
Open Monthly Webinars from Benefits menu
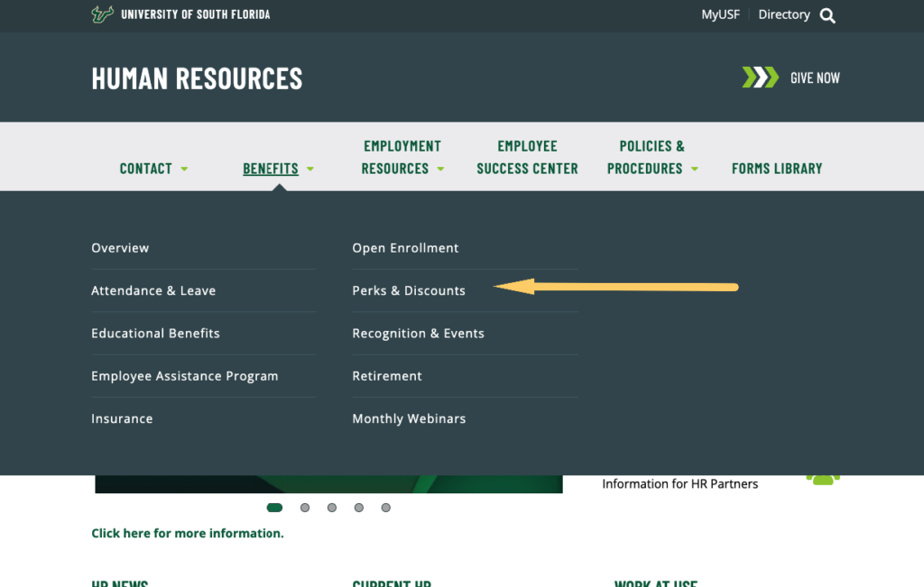409,418
